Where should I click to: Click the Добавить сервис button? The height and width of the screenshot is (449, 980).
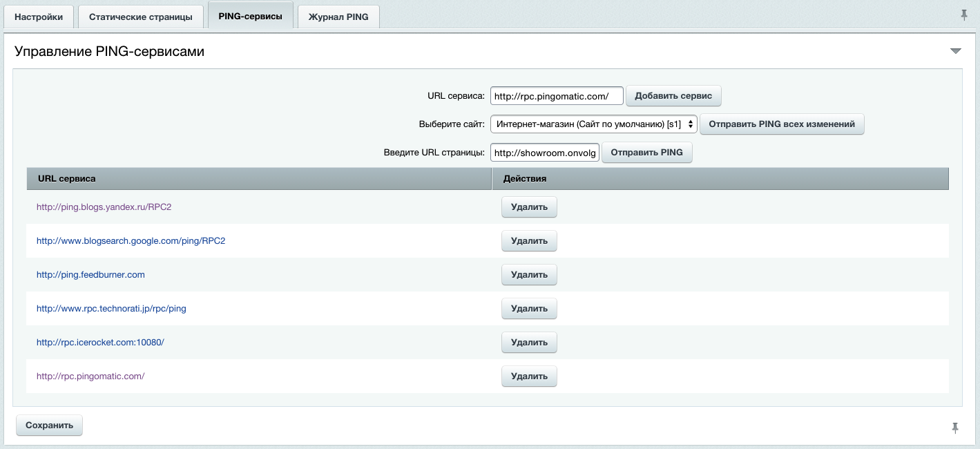pyautogui.click(x=673, y=96)
